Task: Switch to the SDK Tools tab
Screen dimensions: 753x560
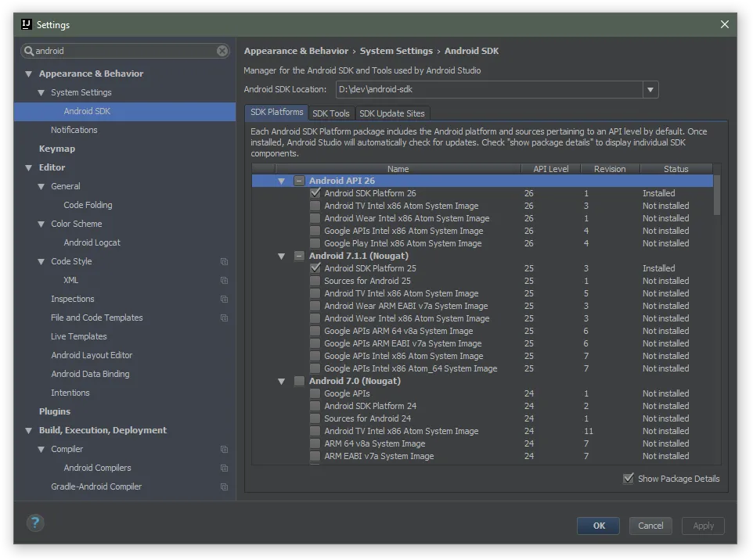Action: click(x=331, y=113)
